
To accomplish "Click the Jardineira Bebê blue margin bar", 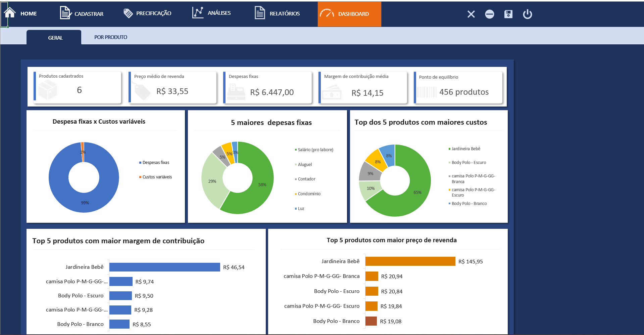I will [164, 267].
